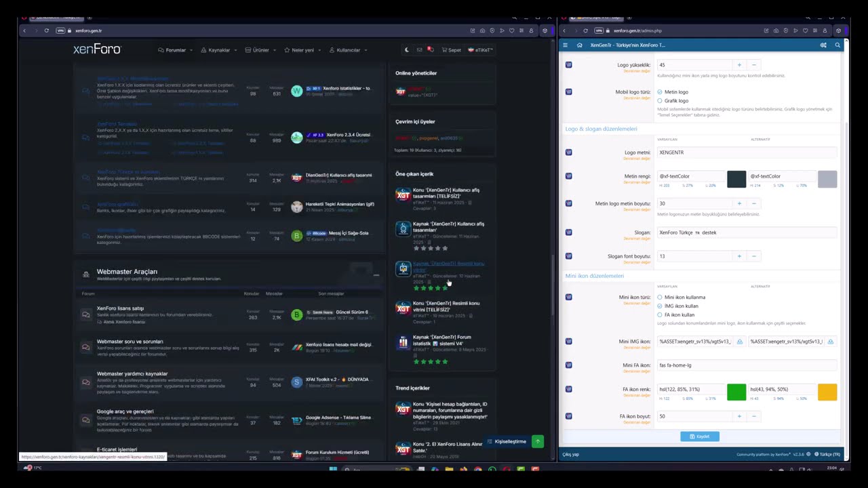This screenshot has height=488, width=868.
Task: Open XenForo lisans satışı forum link
Action: (120, 308)
